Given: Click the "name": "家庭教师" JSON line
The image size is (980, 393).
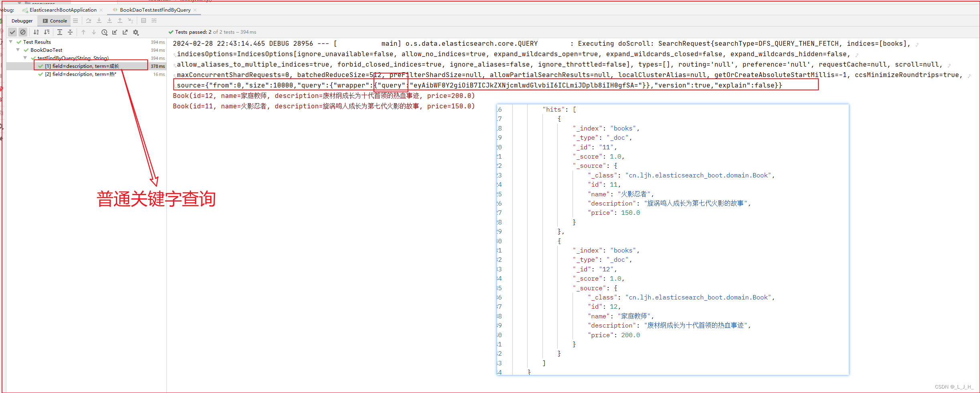Looking at the screenshot, I should pyautogui.click(x=621, y=316).
